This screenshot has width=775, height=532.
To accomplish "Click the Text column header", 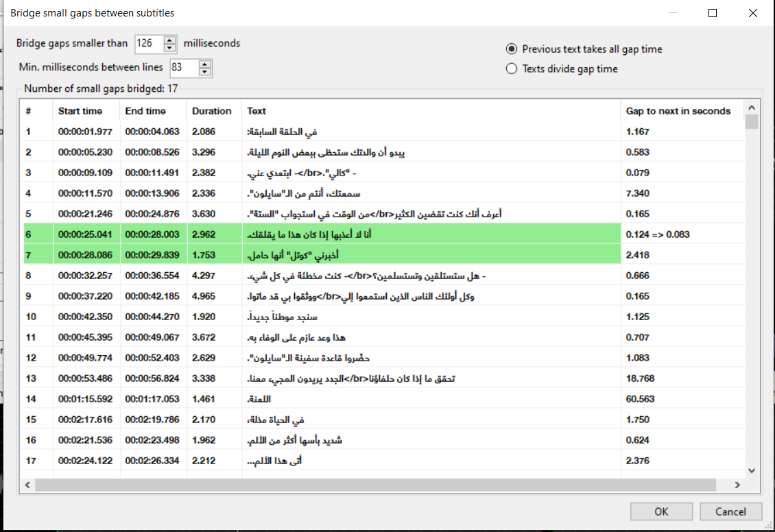I will (x=431, y=111).
